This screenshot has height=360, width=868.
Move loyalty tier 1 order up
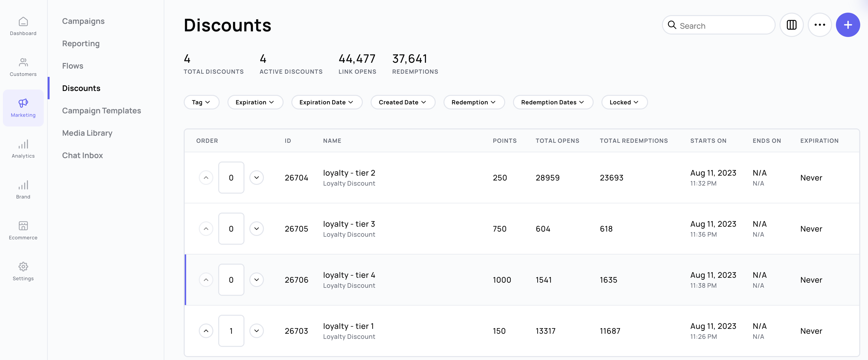[206, 331]
